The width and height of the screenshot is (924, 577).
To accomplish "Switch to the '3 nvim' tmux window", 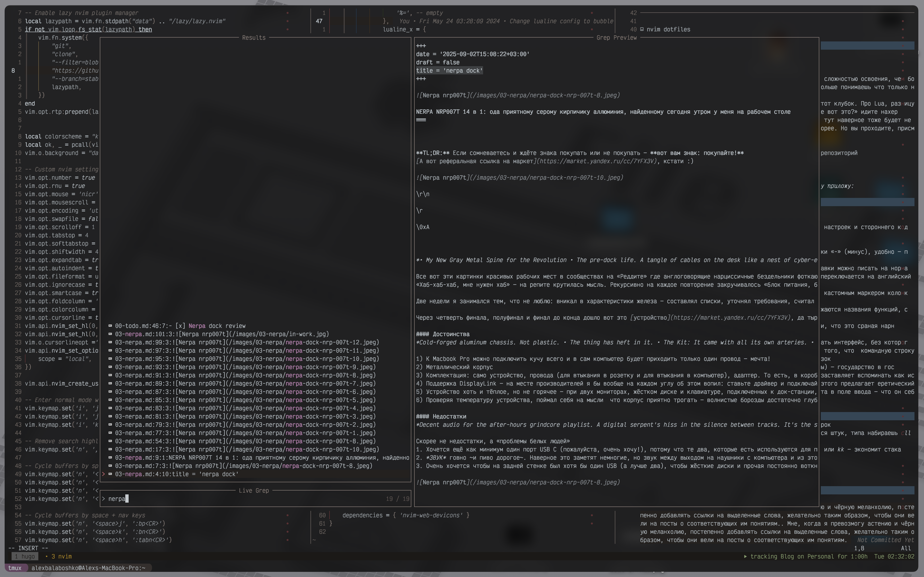I will (x=61, y=556).
